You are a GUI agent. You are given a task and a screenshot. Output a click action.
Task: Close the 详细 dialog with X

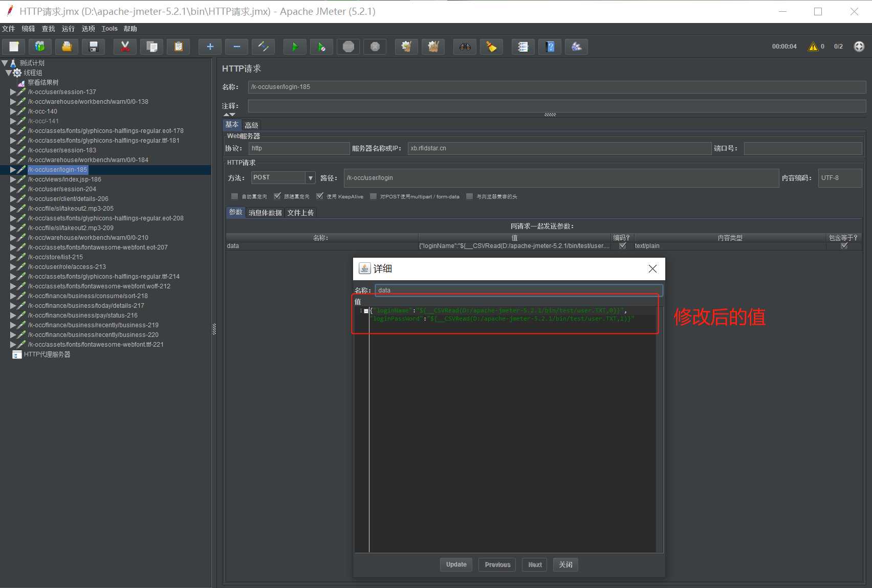click(x=652, y=269)
